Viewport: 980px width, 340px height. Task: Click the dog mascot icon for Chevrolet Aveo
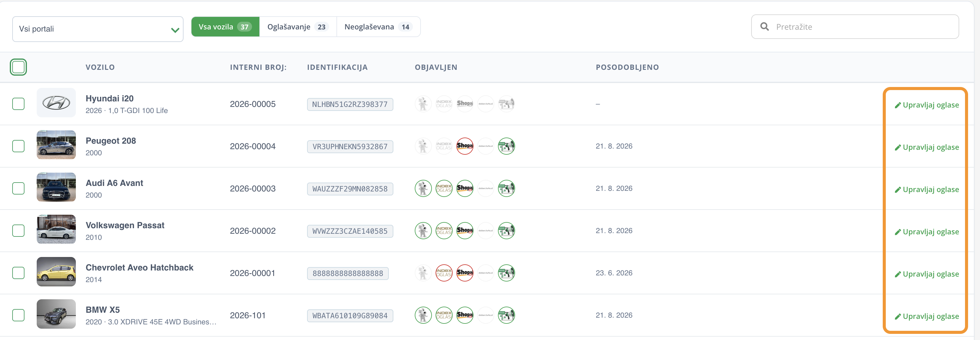(423, 273)
